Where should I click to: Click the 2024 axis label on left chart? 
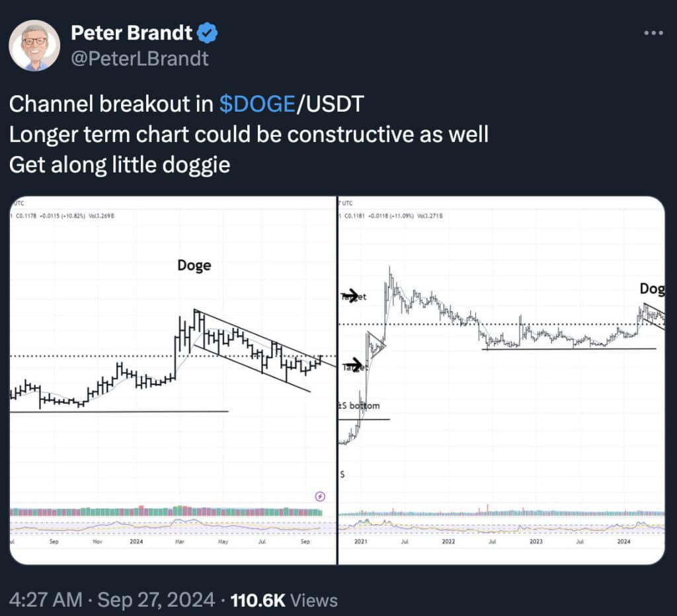coord(136,541)
